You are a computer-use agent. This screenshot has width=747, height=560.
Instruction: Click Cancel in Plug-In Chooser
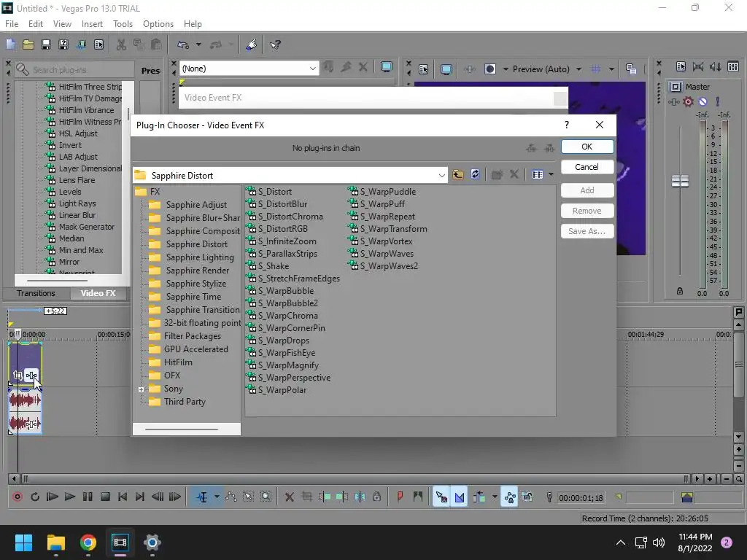click(x=587, y=167)
